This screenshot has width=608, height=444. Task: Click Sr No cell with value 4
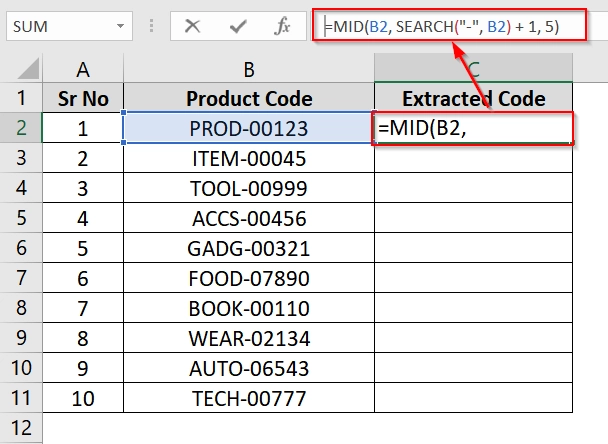coord(83,218)
